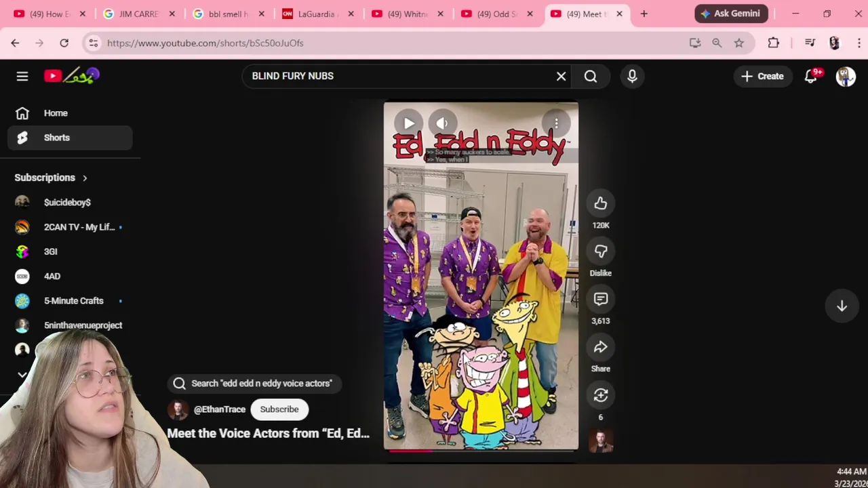Screen dimensions: 868x488
Task: Clear the search box text
Action: point(561,76)
